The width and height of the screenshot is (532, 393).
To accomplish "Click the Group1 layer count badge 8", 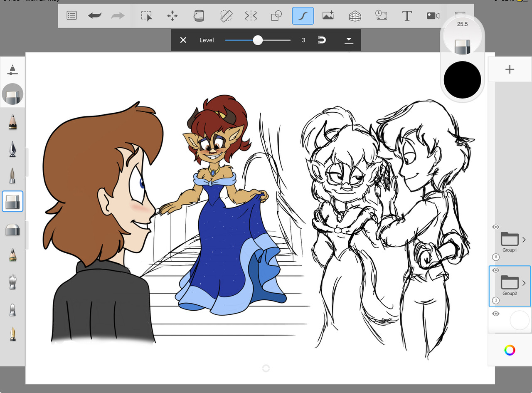I will point(495,257).
